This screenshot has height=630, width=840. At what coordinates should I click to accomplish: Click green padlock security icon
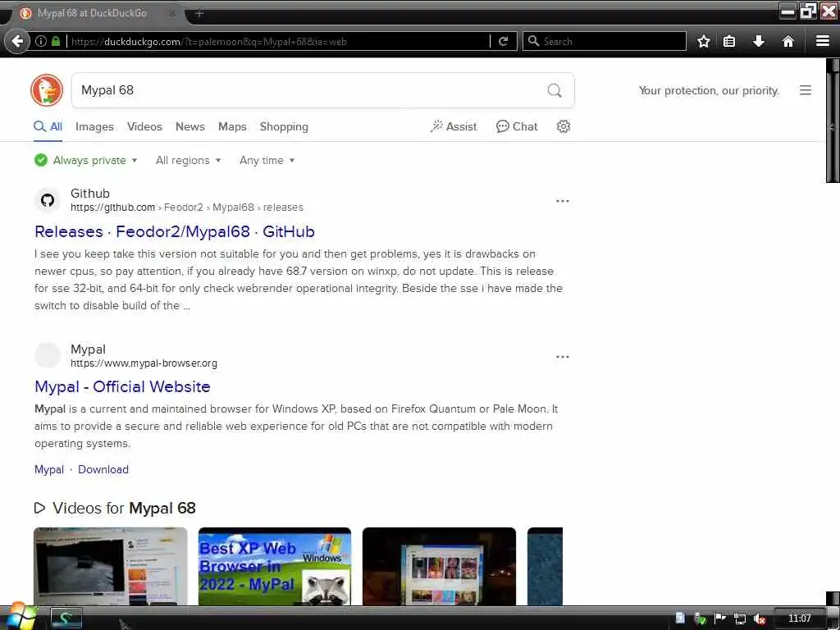[56, 41]
